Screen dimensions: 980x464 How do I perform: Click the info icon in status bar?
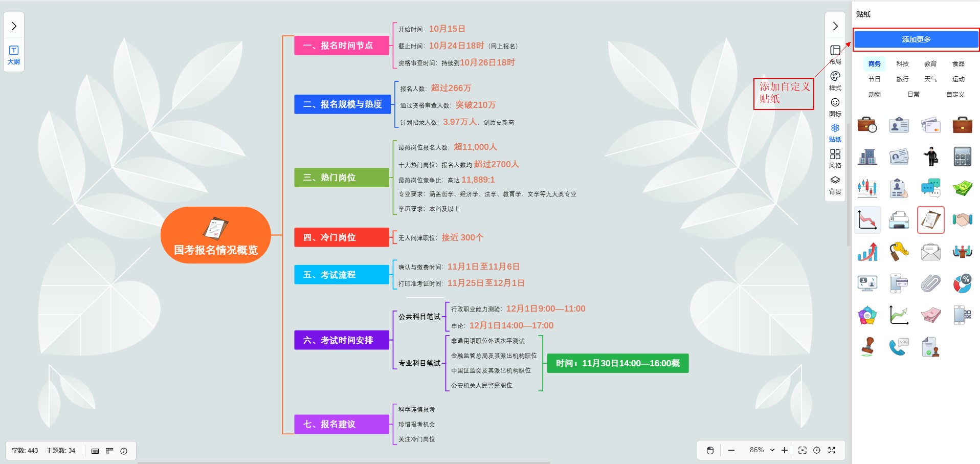pos(124,451)
